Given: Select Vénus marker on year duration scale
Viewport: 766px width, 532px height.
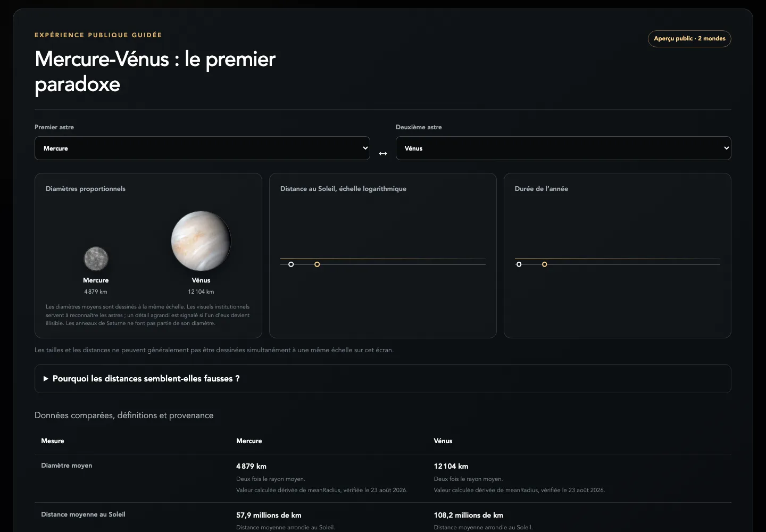Looking at the screenshot, I should 545,264.
